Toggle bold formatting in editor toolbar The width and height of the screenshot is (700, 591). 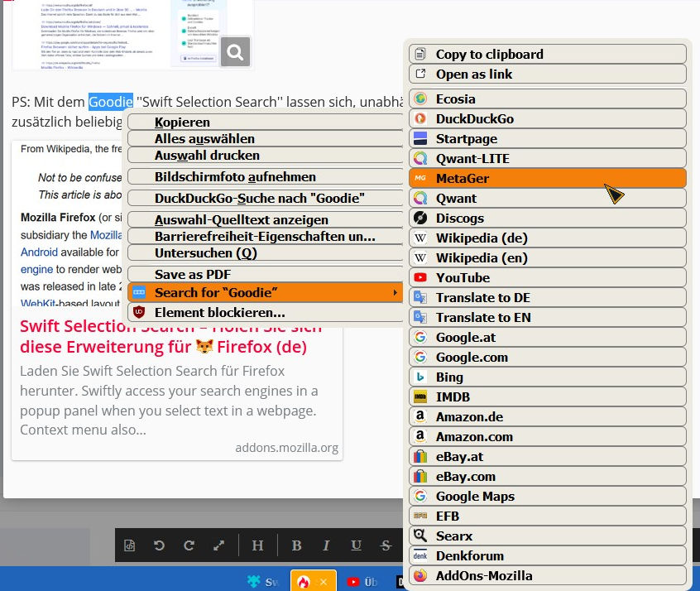point(297,545)
